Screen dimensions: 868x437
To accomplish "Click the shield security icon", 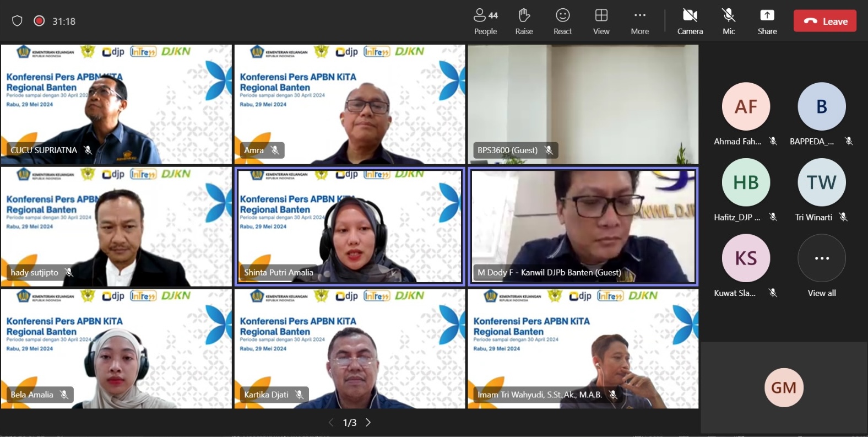I will pos(17,21).
